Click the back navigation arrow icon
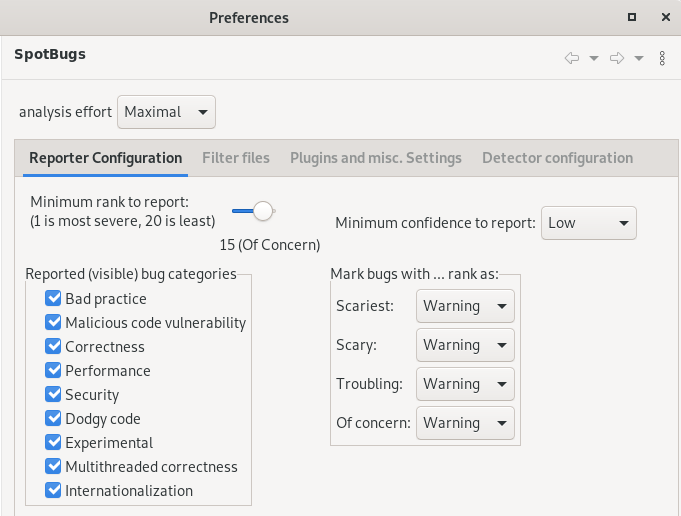 [x=572, y=58]
